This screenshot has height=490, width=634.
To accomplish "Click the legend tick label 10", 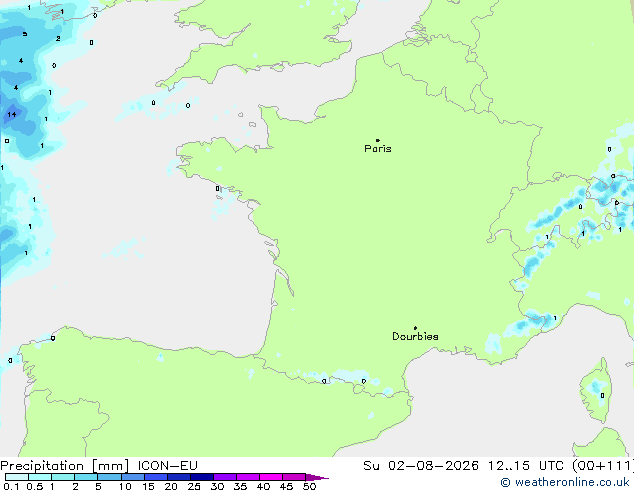I will [125, 486].
